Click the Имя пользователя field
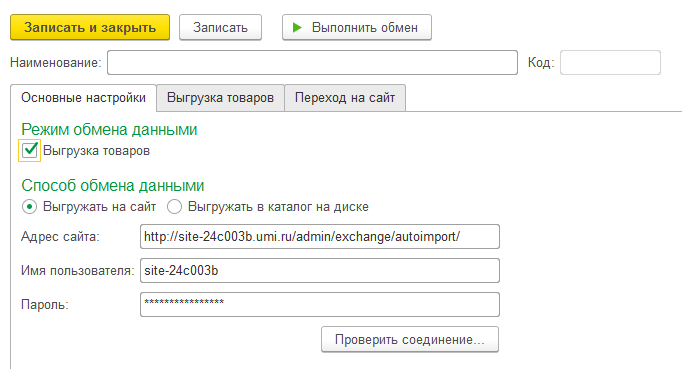 [x=320, y=270]
